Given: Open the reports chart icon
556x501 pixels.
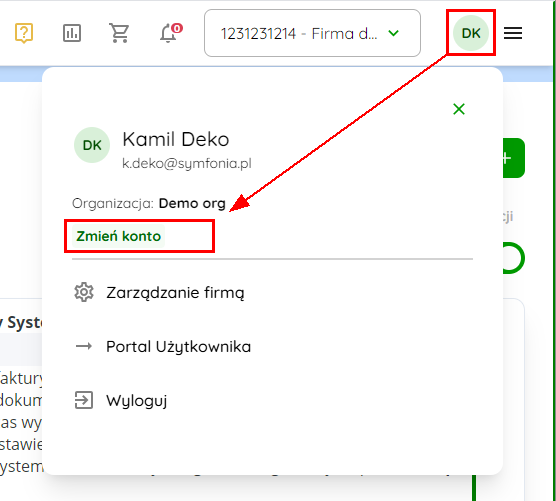Looking at the screenshot, I should tap(72, 33).
